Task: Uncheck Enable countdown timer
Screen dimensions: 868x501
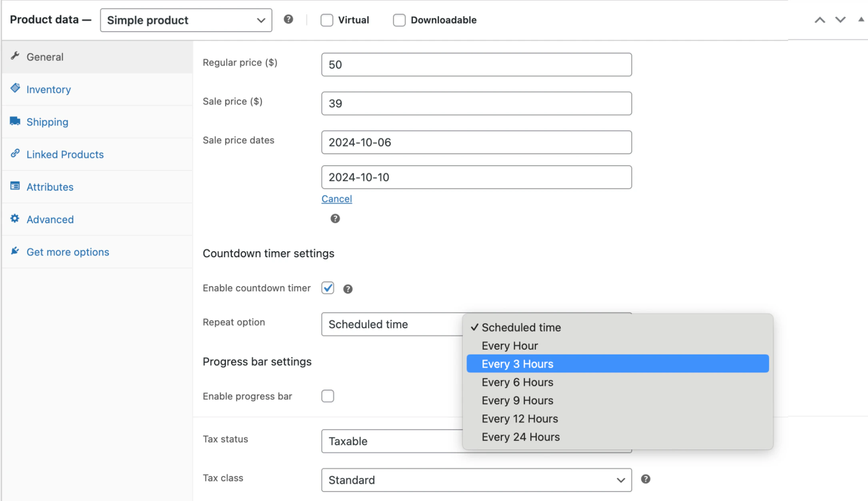Action: [328, 288]
